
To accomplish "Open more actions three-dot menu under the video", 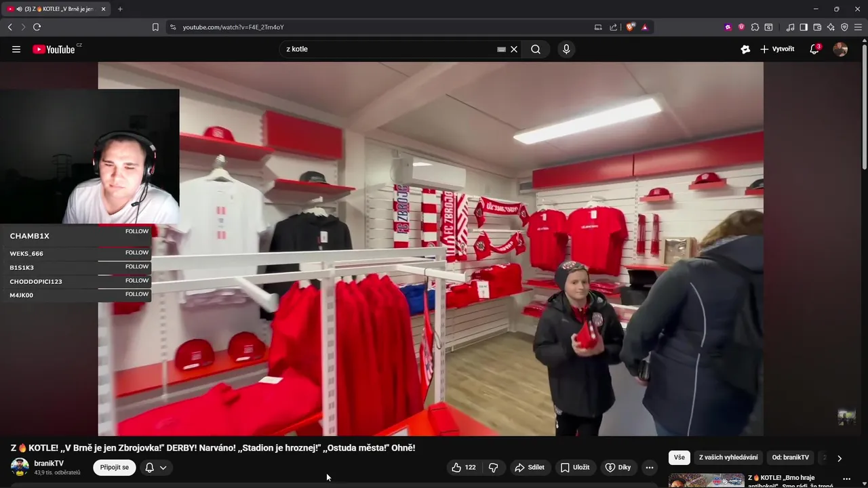I will click(650, 467).
